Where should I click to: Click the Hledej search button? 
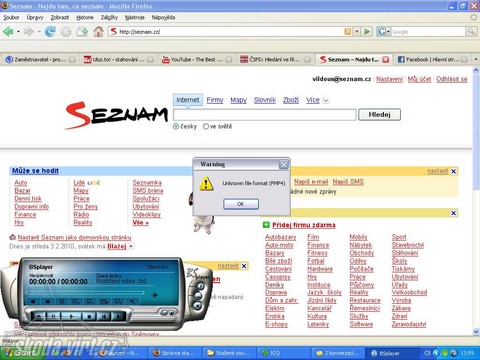[379, 115]
